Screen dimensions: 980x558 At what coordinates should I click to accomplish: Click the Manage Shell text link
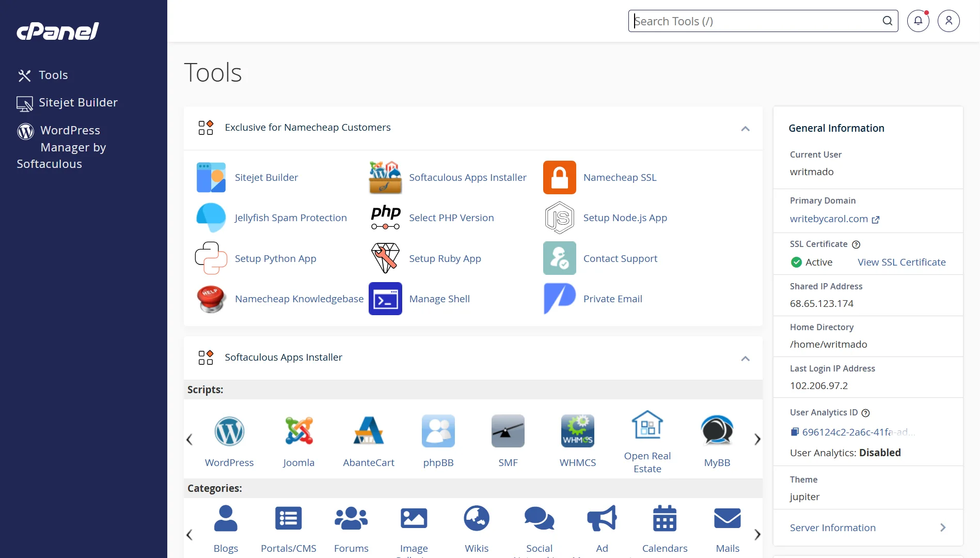coord(439,299)
